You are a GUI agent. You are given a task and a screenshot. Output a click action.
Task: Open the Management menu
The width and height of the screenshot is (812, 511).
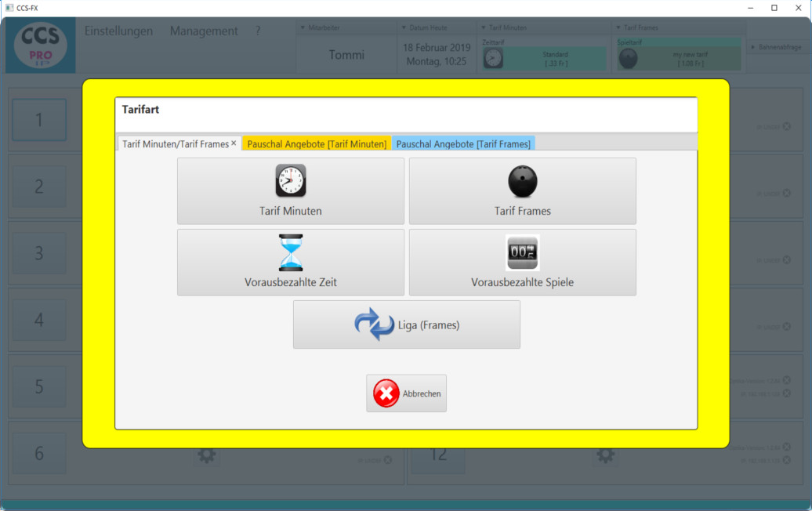[x=204, y=31]
